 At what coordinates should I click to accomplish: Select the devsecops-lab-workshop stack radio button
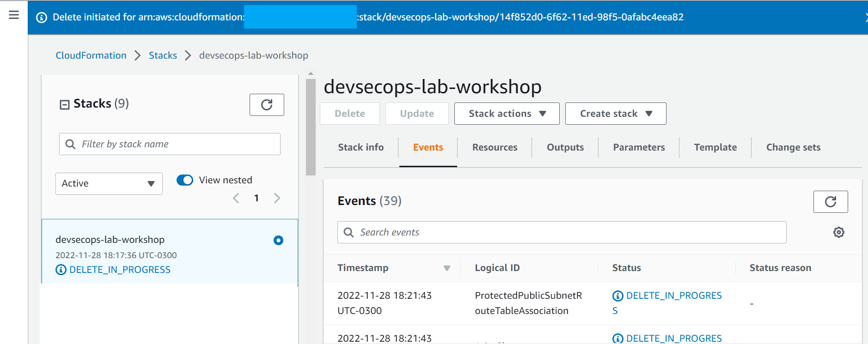(278, 240)
